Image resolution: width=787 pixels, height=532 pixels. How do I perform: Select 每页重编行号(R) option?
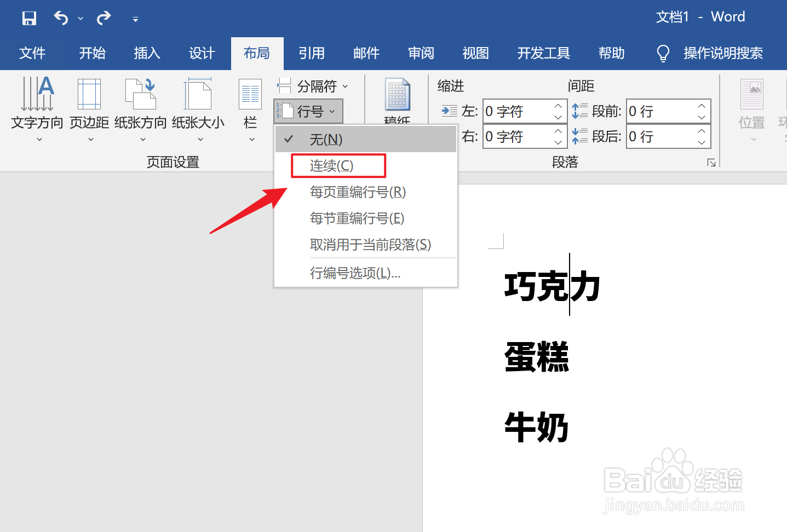tap(366, 192)
